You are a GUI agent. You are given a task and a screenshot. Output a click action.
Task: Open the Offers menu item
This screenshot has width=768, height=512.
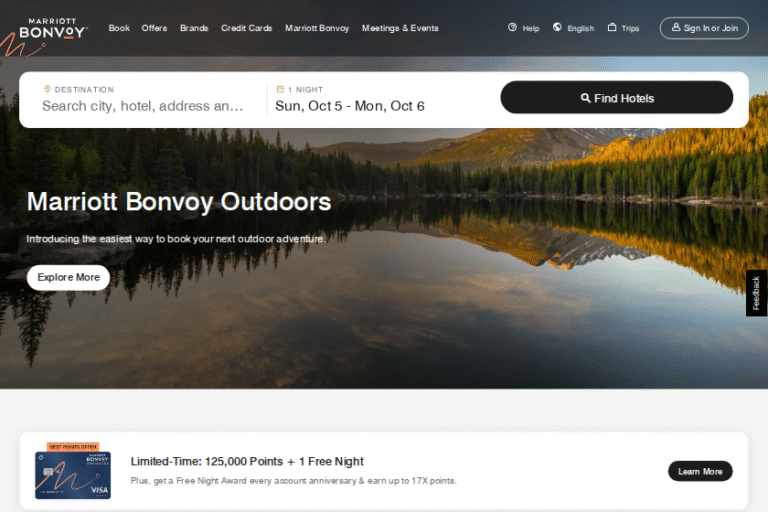coord(154,28)
